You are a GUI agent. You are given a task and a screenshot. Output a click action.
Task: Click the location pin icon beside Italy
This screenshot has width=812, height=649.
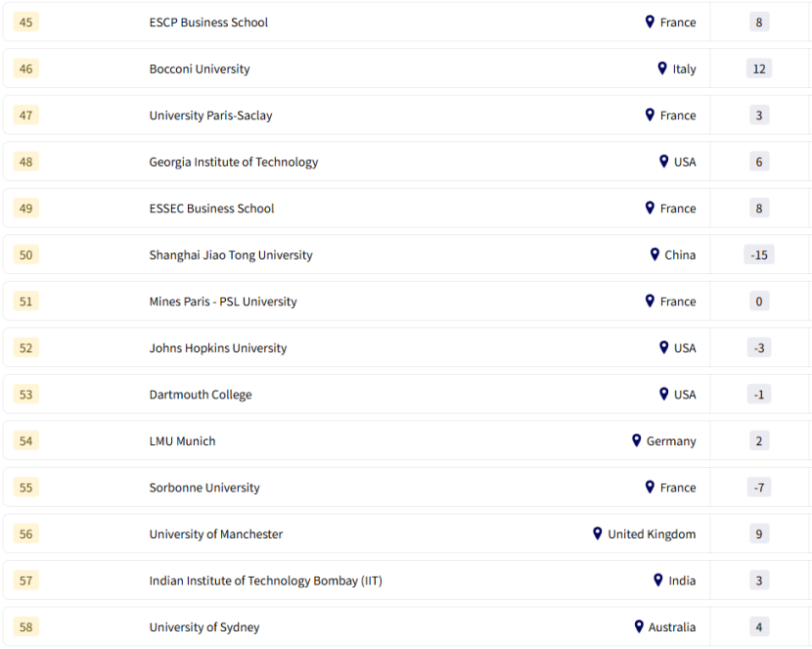tap(662, 69)
